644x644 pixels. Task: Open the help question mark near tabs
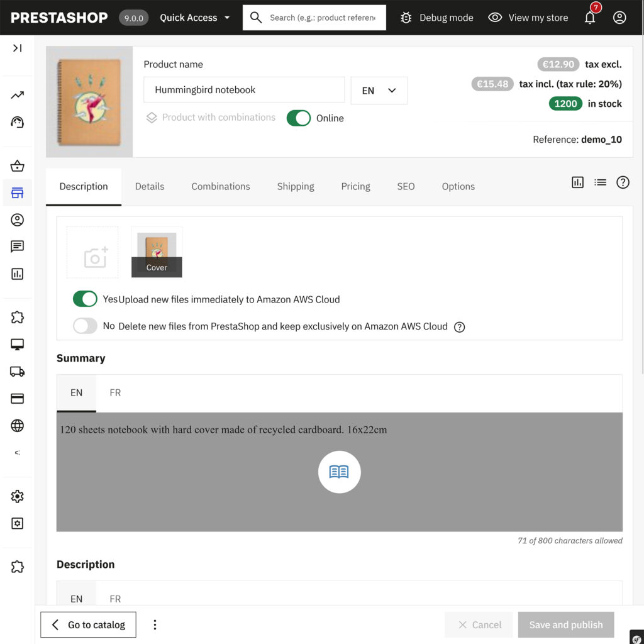(x=623, y=182)
